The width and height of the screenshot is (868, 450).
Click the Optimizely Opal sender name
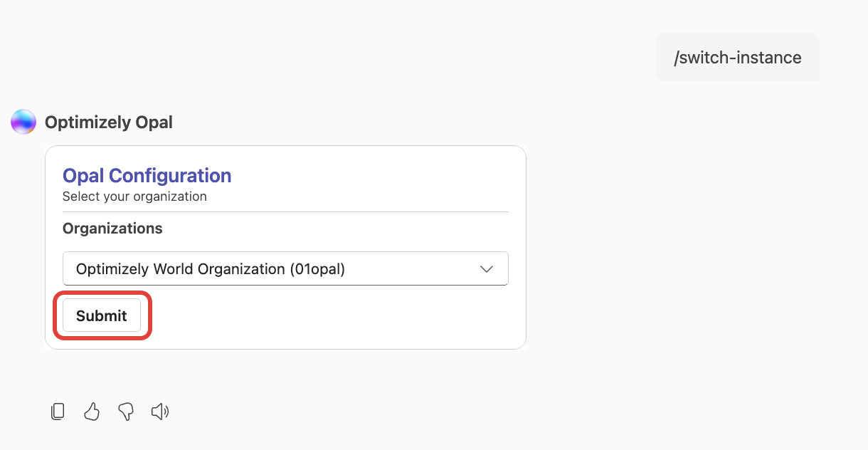coord(108,122)
